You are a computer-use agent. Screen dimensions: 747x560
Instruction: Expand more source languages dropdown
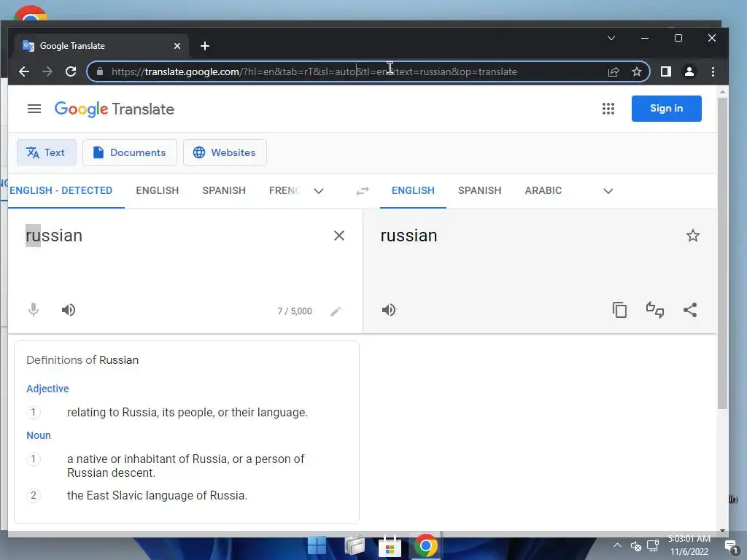[319, 191]
